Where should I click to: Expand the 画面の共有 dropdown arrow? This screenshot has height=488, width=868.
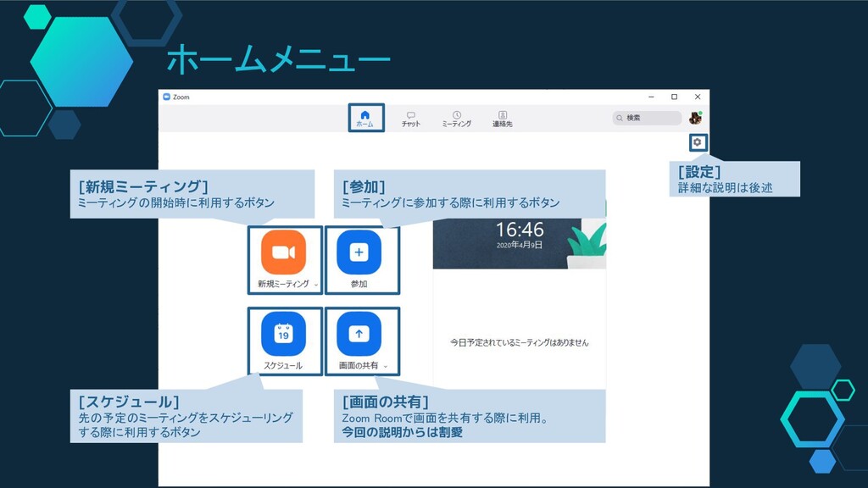386,366
